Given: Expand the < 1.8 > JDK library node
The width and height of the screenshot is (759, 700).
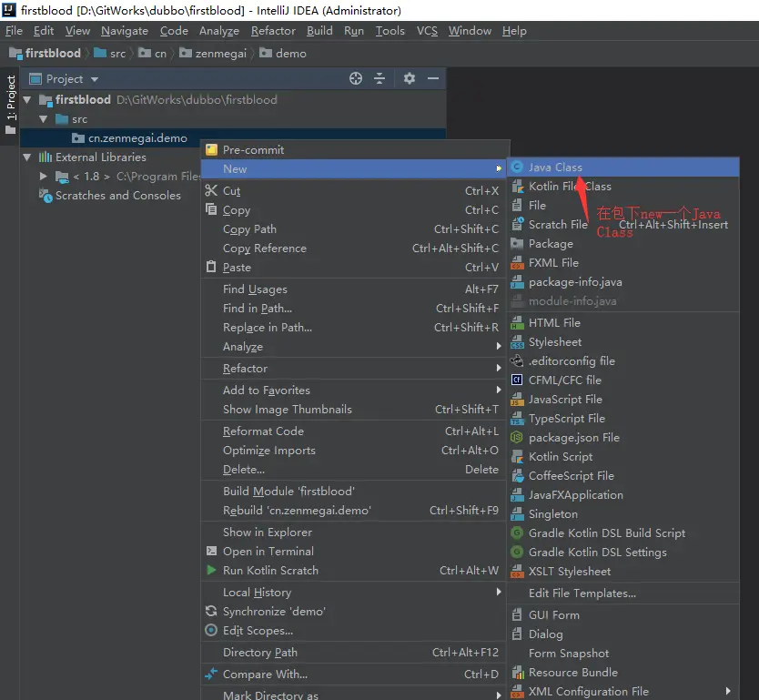Looking at the screenshot, I should tap(43, 177).
